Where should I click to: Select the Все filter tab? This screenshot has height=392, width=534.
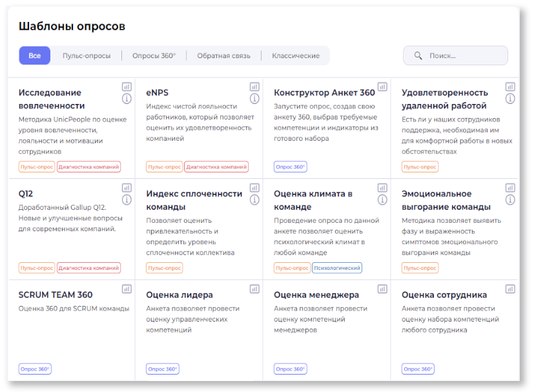(x=34, y=56)
